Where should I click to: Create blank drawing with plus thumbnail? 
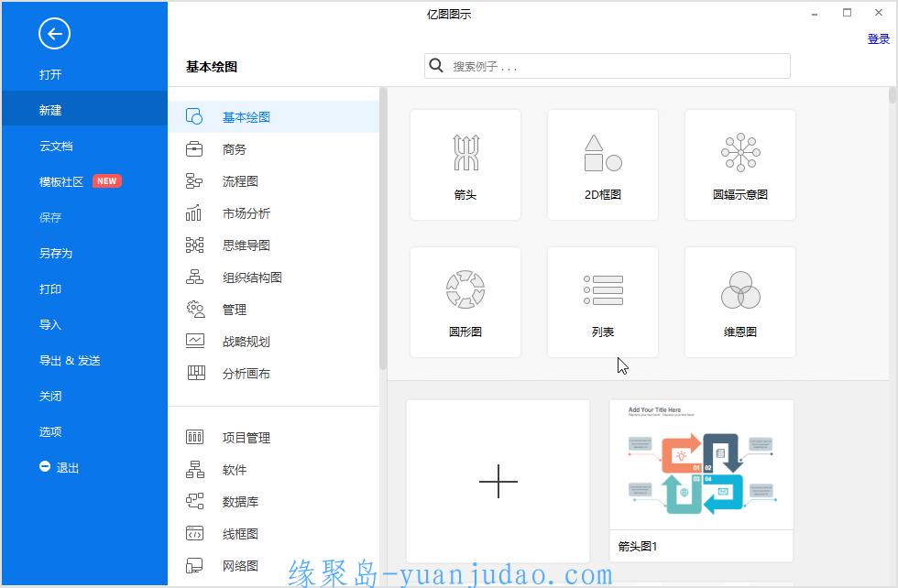(498, 481)
